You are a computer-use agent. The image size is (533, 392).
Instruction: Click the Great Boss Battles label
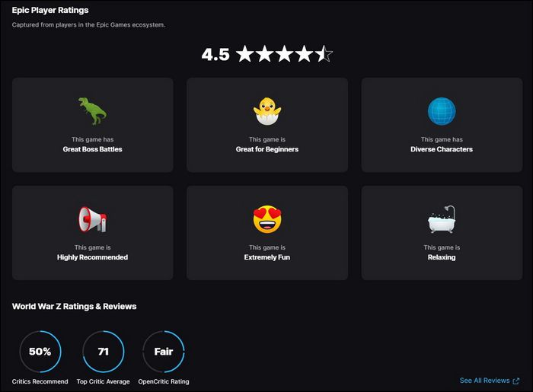tap(92, 149)
